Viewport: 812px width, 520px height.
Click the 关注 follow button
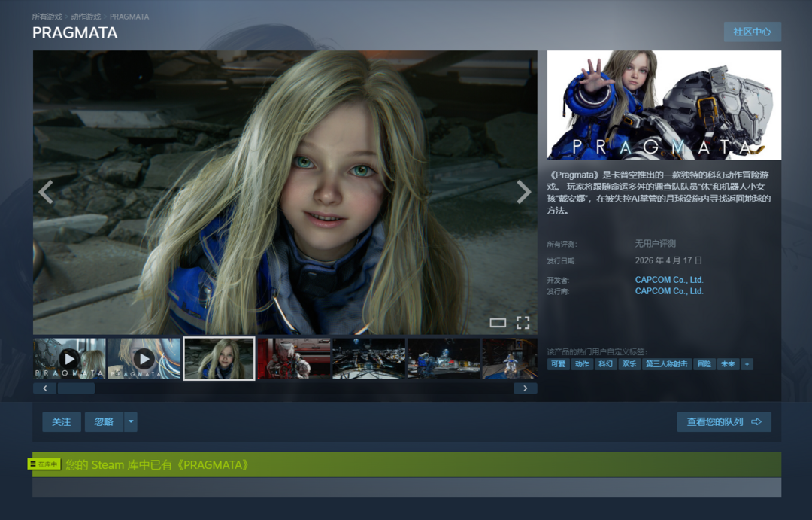coord(61,422)
